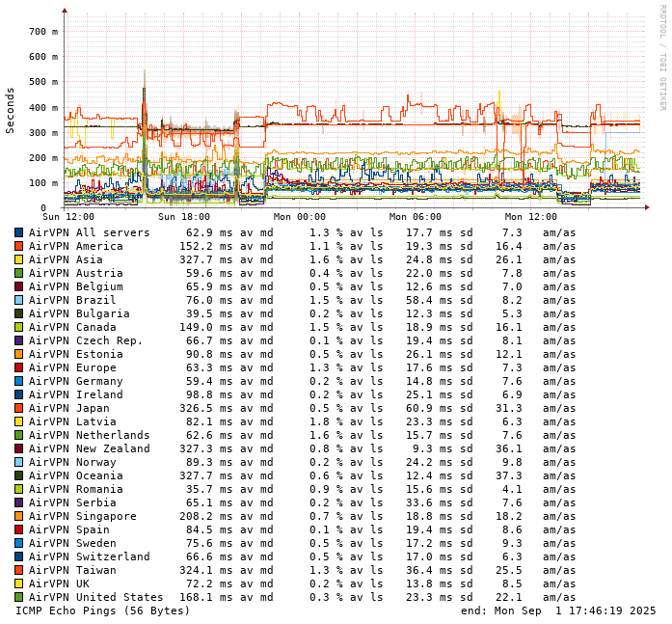Click the AirVPN Japan legend swatch
Image resolution: width=672 pixels, height=624 pixels.
19,408
